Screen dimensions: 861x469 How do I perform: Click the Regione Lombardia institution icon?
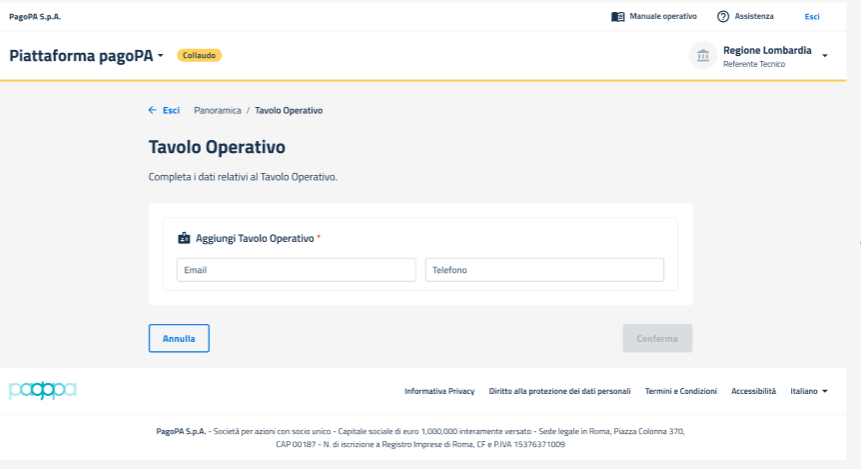coord(703,56)
